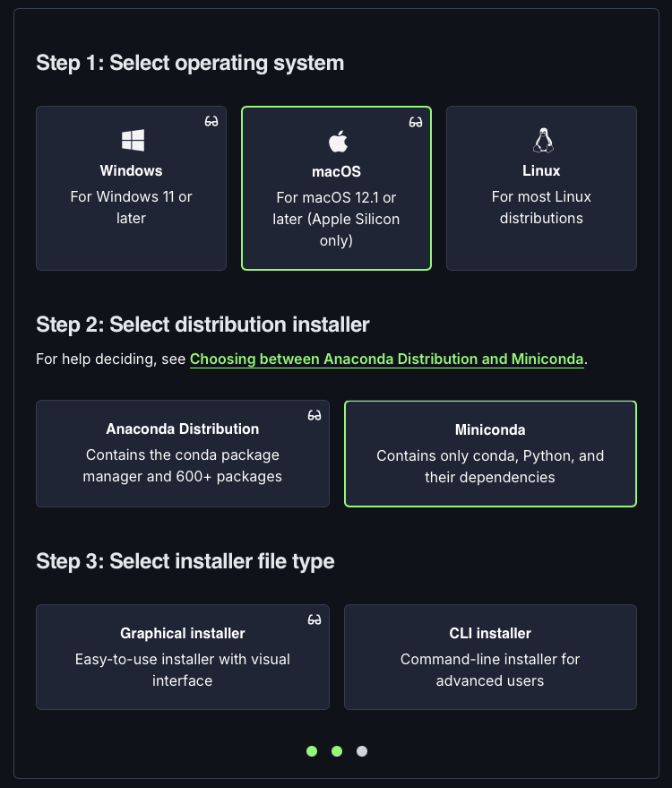
Task: Click the Apple logo icon
Action: click(338, 142)
